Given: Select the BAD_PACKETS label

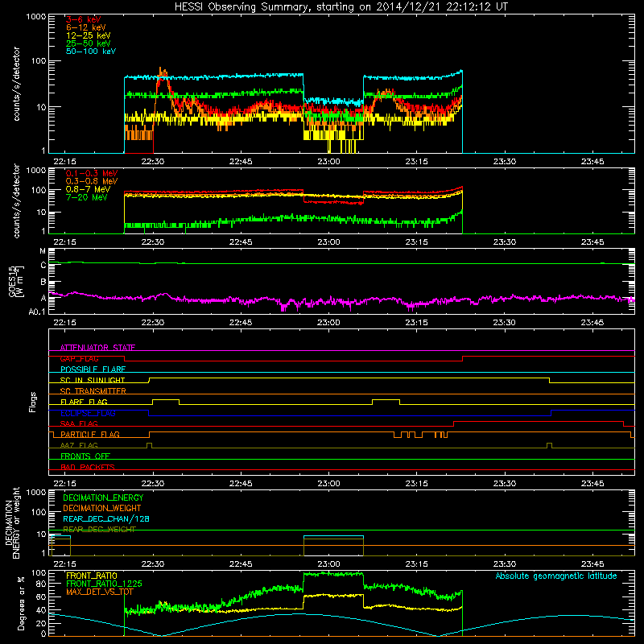Looking at the screenshot, I should click(x=88, y=468).
